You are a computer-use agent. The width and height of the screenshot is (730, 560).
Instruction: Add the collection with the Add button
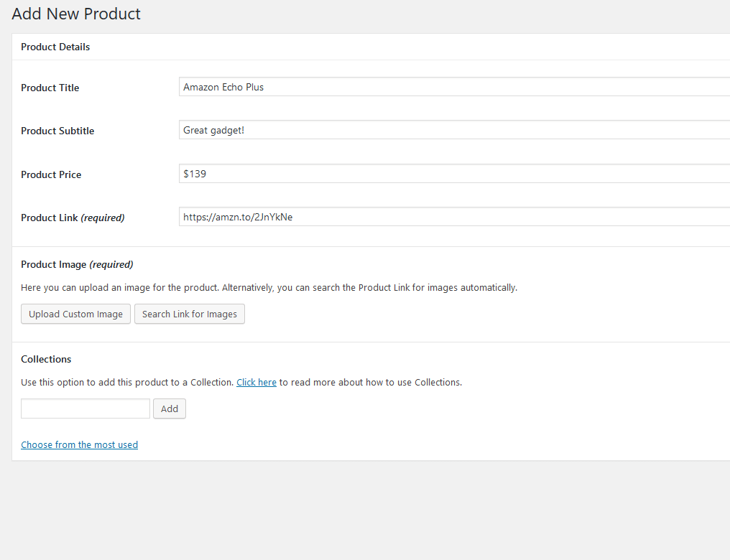click(170, 409)
